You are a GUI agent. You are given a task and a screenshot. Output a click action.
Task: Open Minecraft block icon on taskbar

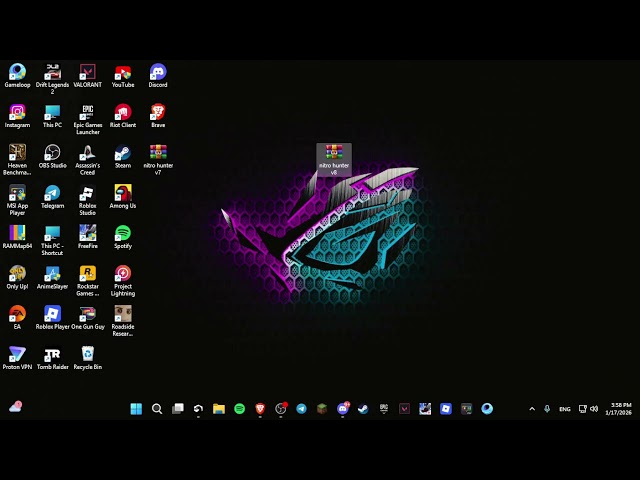[x=322, y=409]
